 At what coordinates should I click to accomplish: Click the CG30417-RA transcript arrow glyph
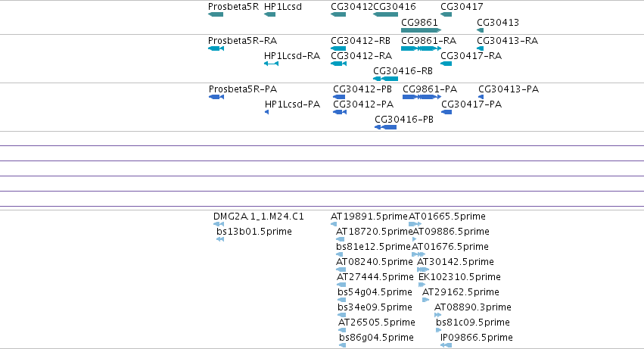coord(446,64)
